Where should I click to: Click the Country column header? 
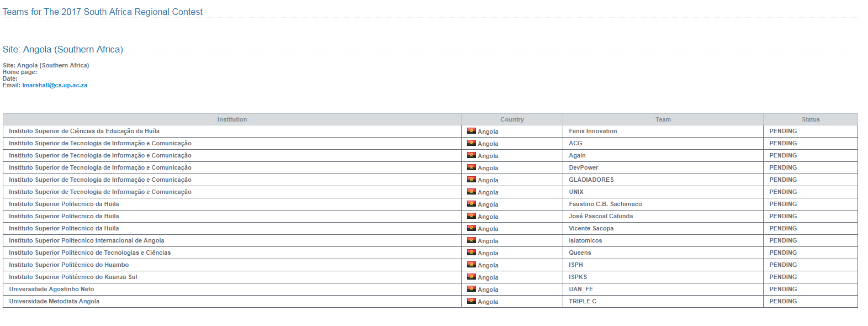click(x=512, y=119)
